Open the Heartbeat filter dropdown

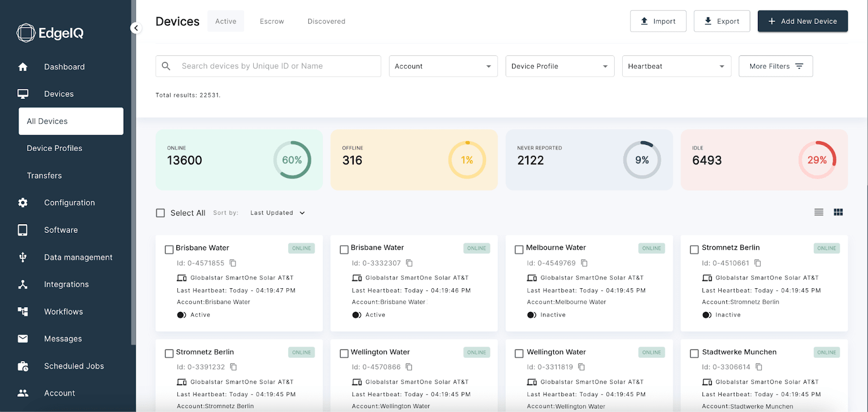(676, 66)
